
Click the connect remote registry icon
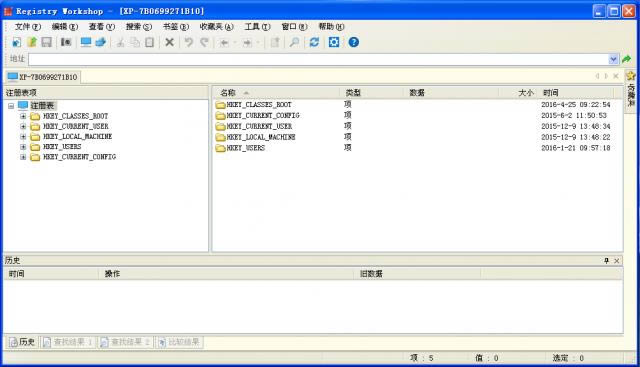coord(101,42)
